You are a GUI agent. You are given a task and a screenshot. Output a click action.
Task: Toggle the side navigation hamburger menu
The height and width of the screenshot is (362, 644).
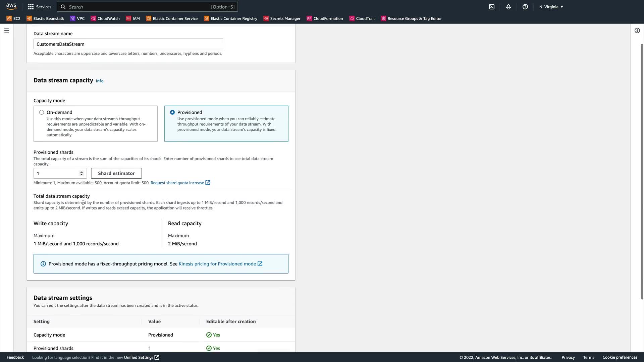pyautogui.click(x=7, y=31)
